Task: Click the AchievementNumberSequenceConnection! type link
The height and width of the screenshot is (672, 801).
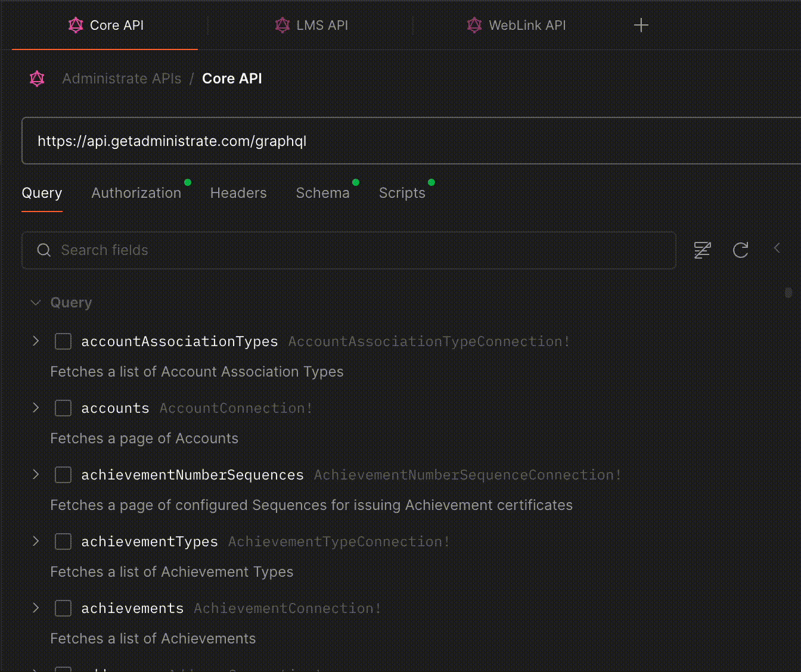Action: [468, 475]
